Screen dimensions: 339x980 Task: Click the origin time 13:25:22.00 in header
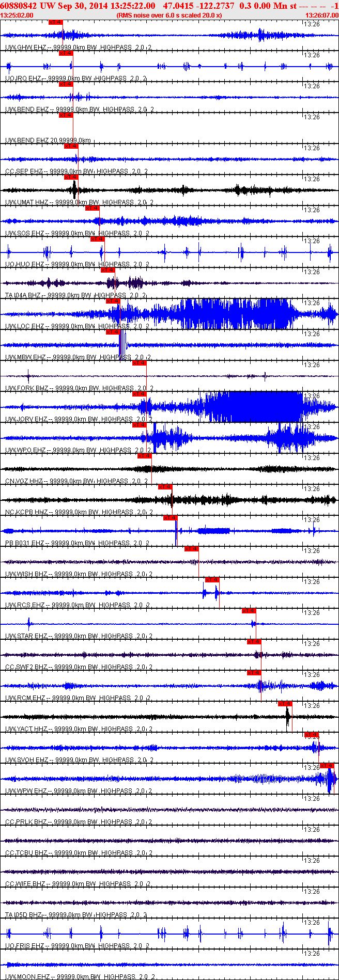click(x=133, y=5)
